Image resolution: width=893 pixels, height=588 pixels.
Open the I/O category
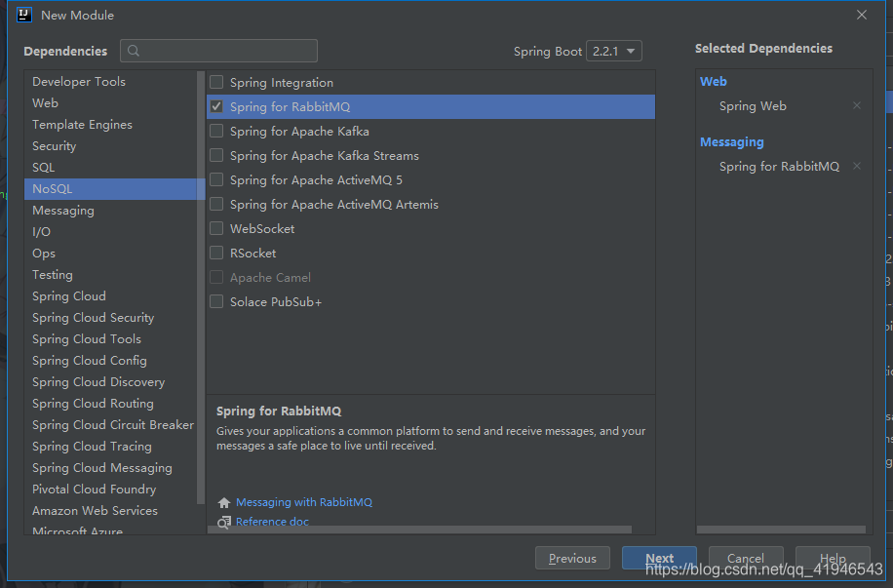coord(110,232)
